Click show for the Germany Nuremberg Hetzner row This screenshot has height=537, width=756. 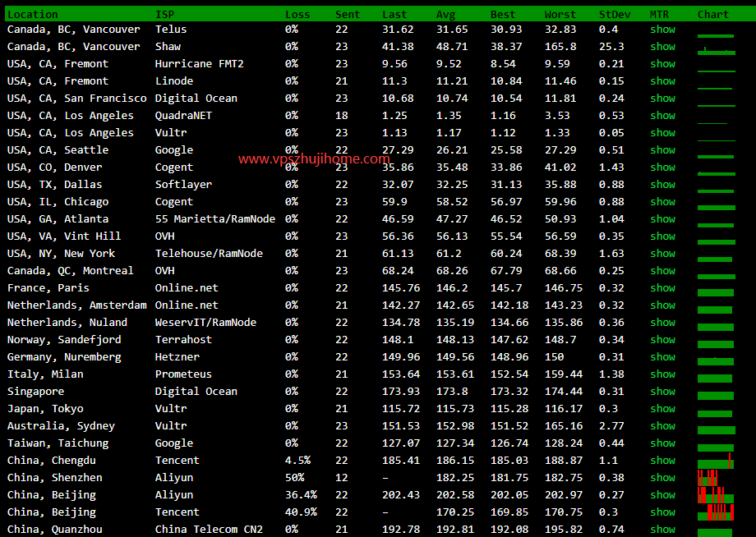click(662, 357)
